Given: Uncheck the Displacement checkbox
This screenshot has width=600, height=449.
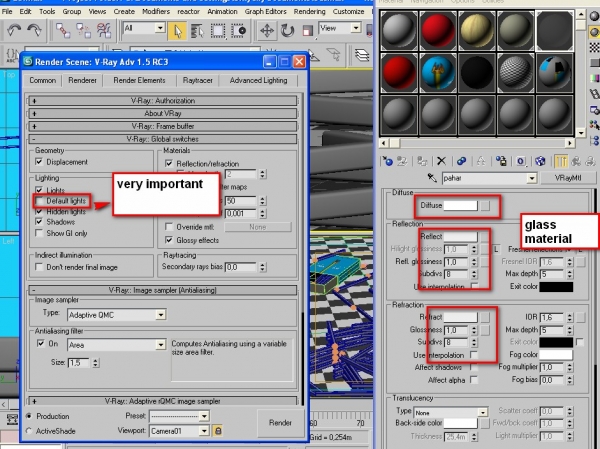Looking at the screenshot, I should [x=39, y=162].
